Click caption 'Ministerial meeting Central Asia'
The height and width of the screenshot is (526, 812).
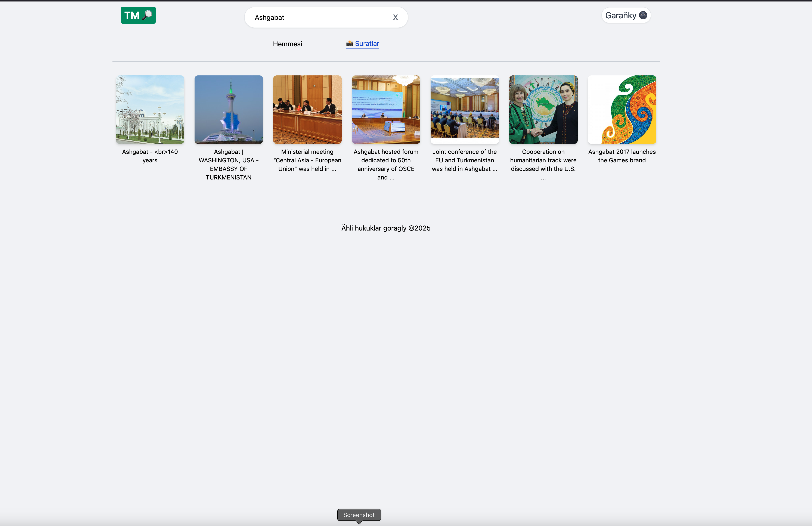[x=307, y=160]
